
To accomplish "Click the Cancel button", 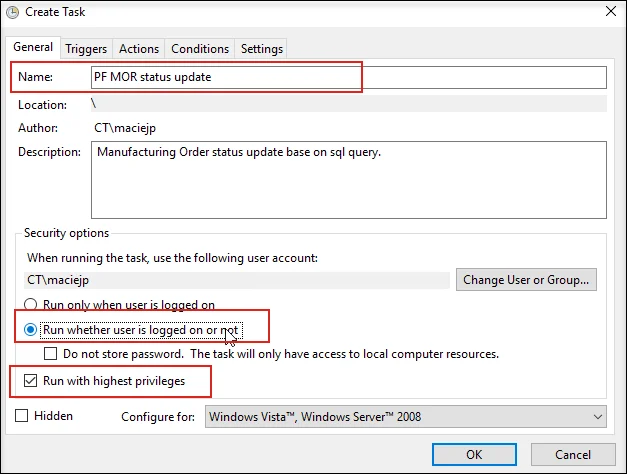I will [566, 455].
